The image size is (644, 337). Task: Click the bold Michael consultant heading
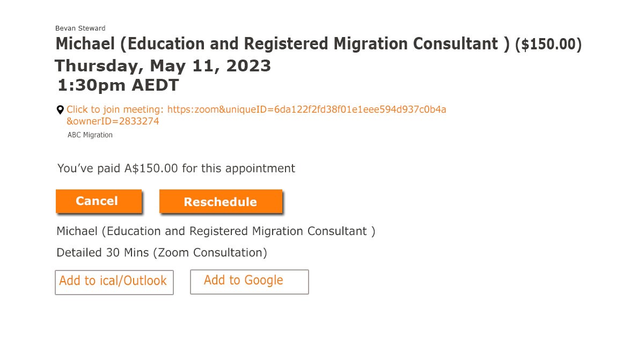pyautogui.click(x=282, y=44)
